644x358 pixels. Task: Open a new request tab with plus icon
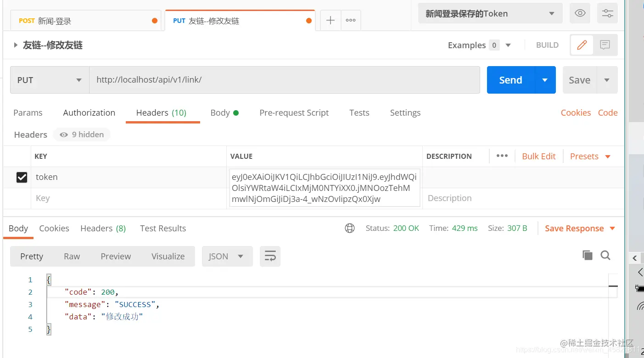click(330, 20)
